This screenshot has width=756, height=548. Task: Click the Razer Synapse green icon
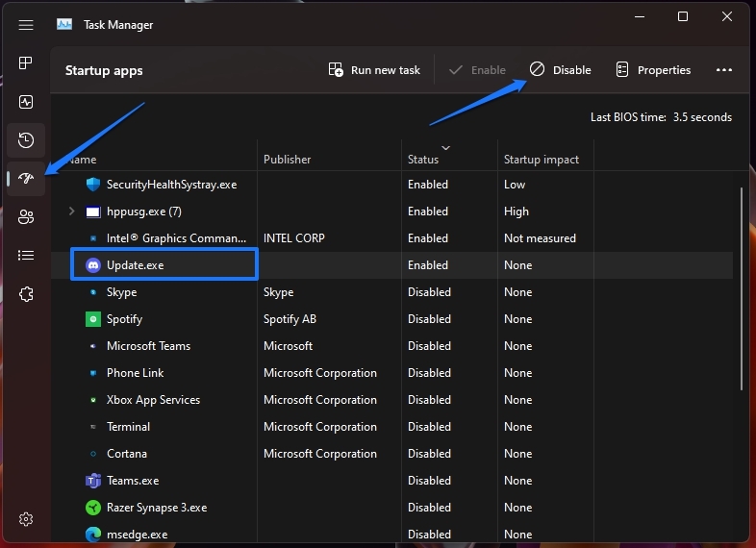93,508
